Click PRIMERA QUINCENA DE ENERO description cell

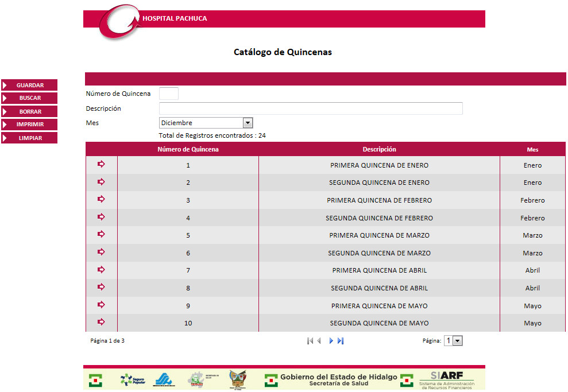[x=379, y=165]
